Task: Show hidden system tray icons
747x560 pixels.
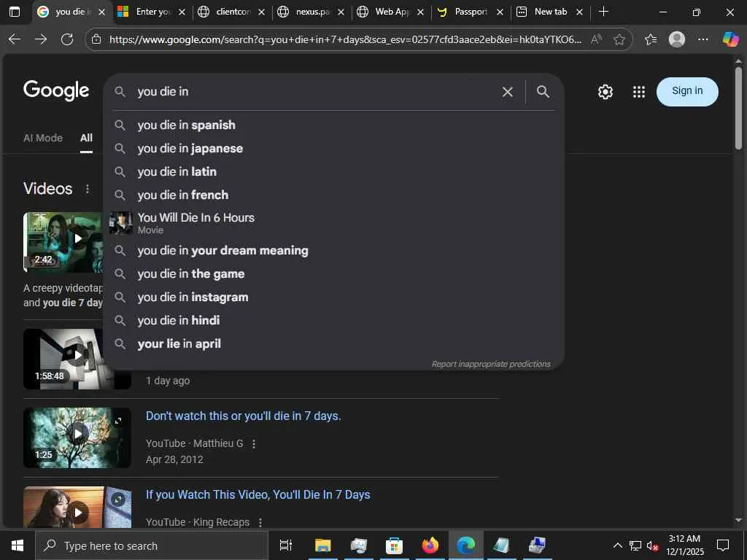Action: click(617, 545)
